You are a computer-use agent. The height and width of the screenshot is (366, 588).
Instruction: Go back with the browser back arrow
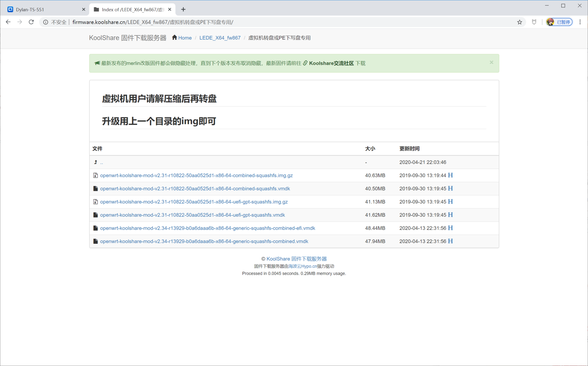8,22
